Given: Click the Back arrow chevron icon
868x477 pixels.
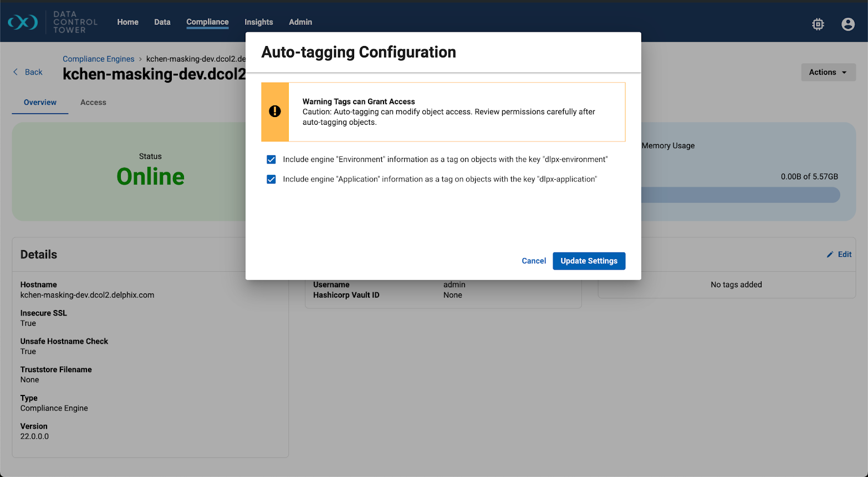Looking at the screenshot, I should (x=16, y=72).
